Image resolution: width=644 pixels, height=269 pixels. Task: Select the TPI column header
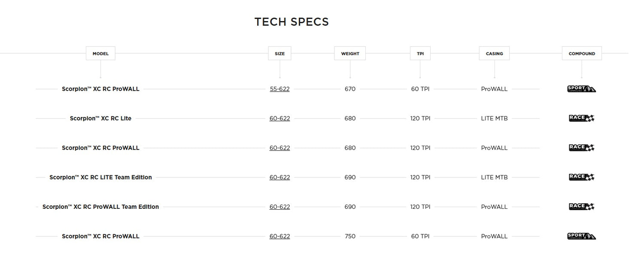[x=420, y=53]
